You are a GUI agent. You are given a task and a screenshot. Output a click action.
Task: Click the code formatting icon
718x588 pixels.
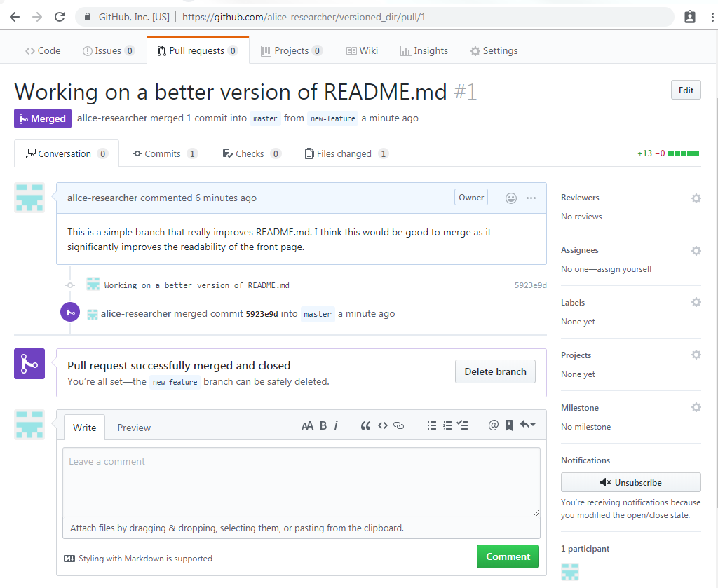tap(382, 425)
